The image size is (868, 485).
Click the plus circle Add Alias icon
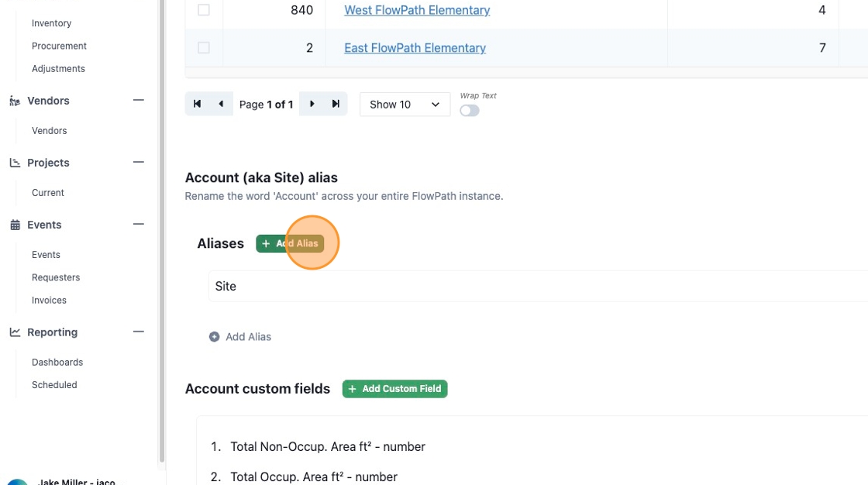pos(214,336)
